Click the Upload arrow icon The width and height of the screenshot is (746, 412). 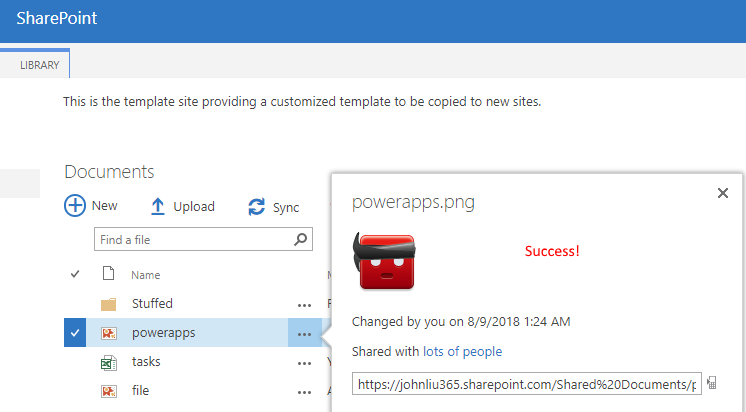(158, 207)
